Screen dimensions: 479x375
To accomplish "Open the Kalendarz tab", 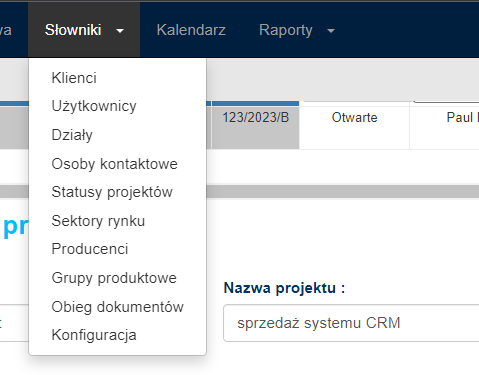I will point(191,30).
